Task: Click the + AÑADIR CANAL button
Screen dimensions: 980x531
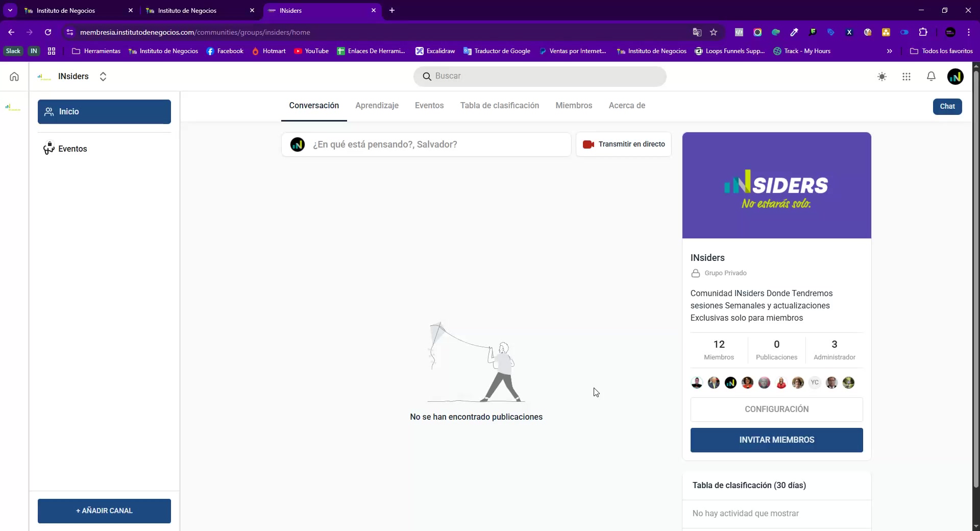Action: pos(104,511)
